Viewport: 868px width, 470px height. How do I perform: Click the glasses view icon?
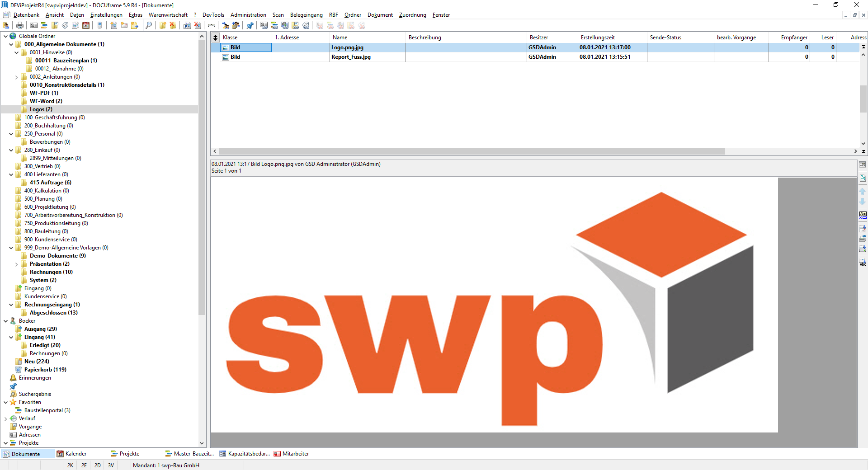pyautogui.click(x=211, y=25)
